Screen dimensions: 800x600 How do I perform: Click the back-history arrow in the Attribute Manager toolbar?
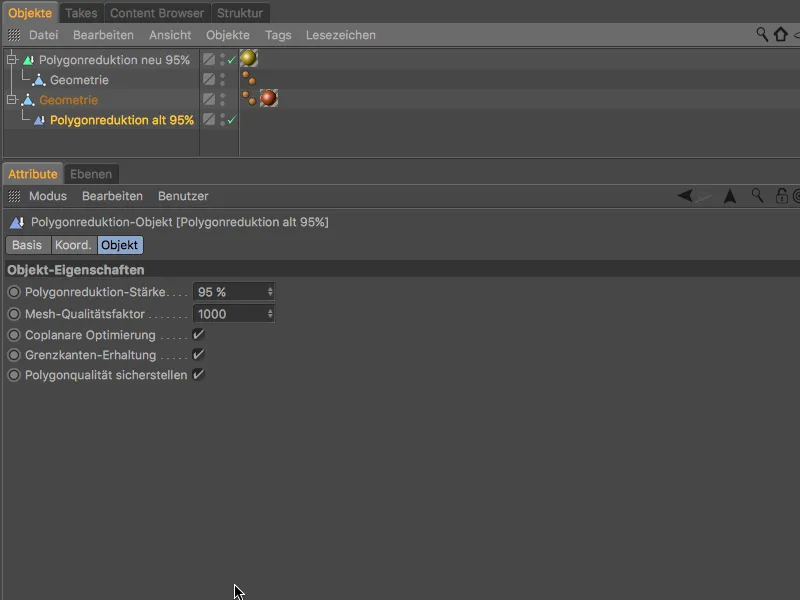click(x=686, y=196)
